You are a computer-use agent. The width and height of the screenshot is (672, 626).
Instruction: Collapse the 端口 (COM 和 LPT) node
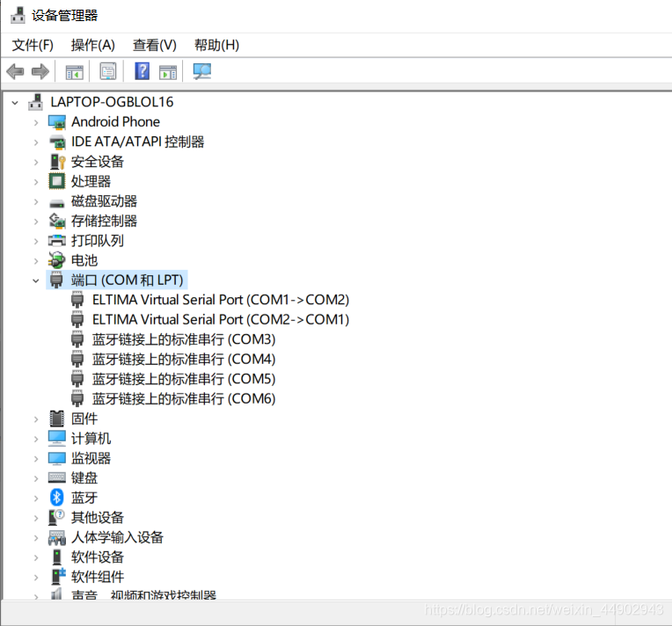[36, 280]
